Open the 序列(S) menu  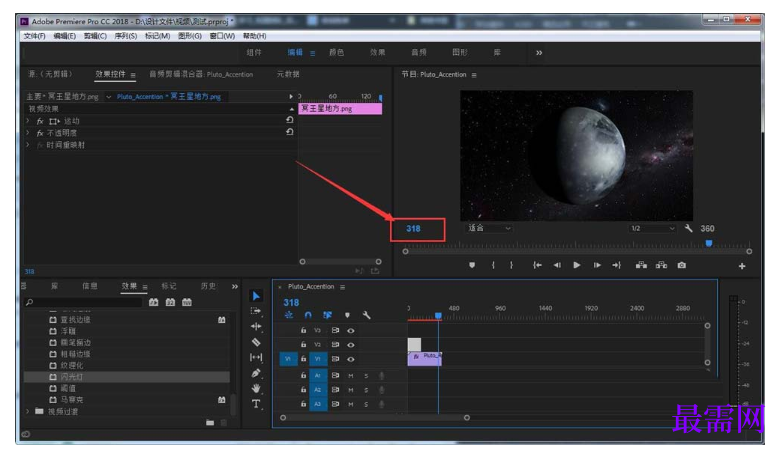coord(126,36)
